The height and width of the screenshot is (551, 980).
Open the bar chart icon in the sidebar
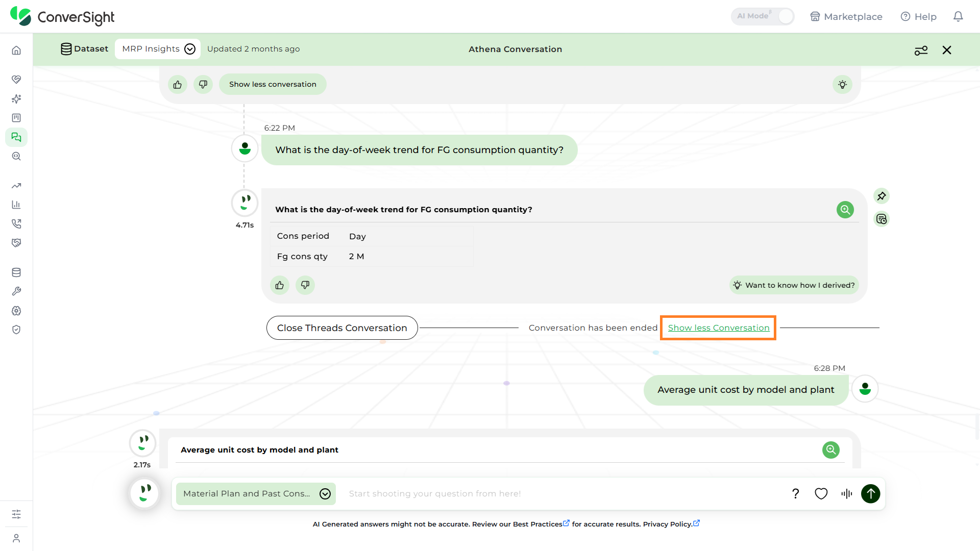16,205
